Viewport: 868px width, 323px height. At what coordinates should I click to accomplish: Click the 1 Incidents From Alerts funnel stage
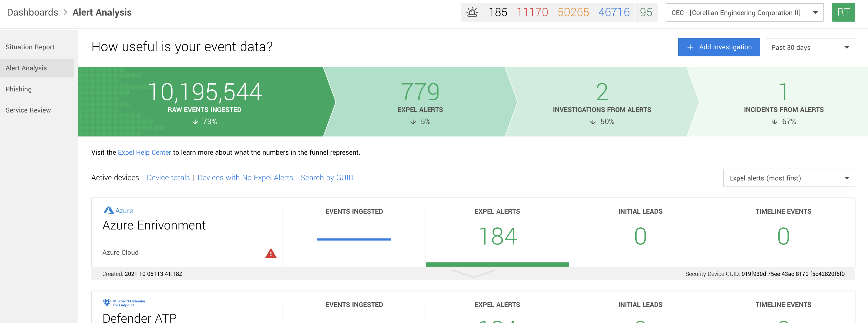coord(783,102)
